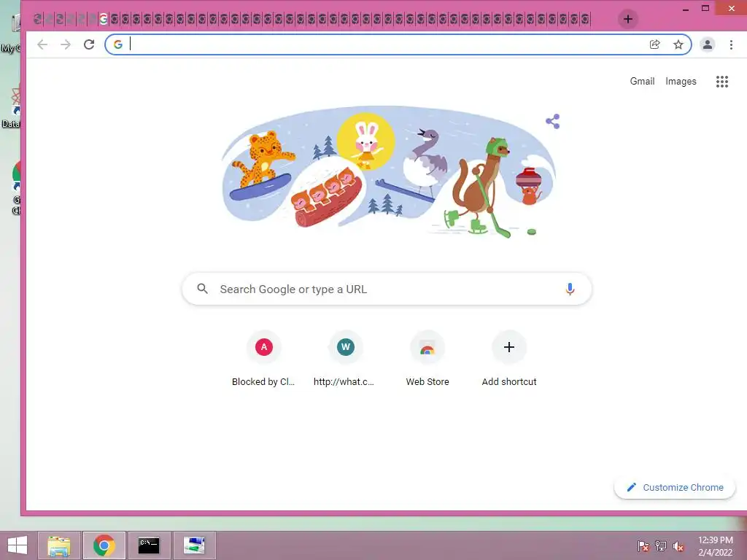Open the Web Store shortcut
This screenshot has width=747, height=560.
427,360
